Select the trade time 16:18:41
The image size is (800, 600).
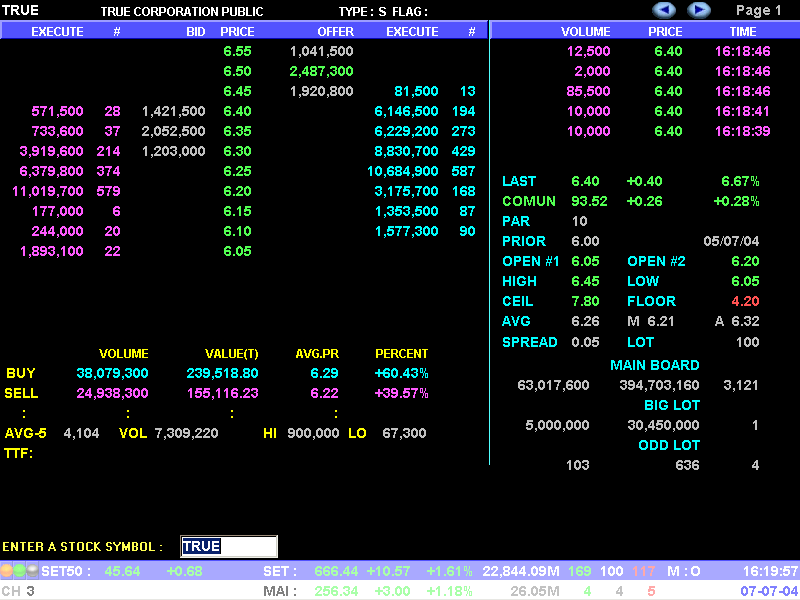742,111
